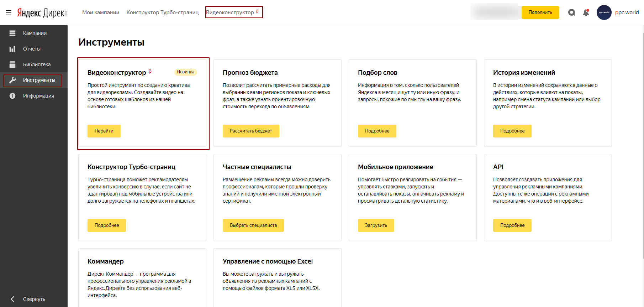Screen dimensions: 644x307
Task: Open the hamburger menu icon
Action: [x=9, y=13]
